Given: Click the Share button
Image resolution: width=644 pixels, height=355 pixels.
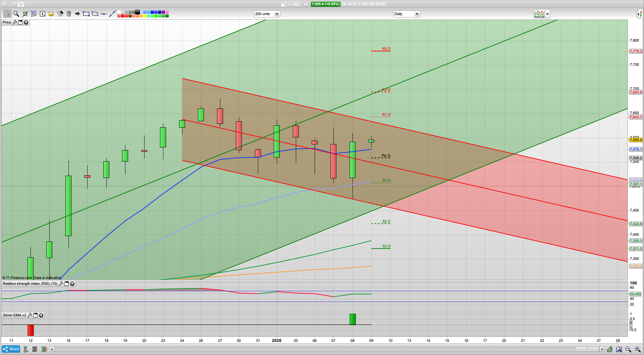Looking at the screenshot, I should pyautogui.click(x=11, y=349).
